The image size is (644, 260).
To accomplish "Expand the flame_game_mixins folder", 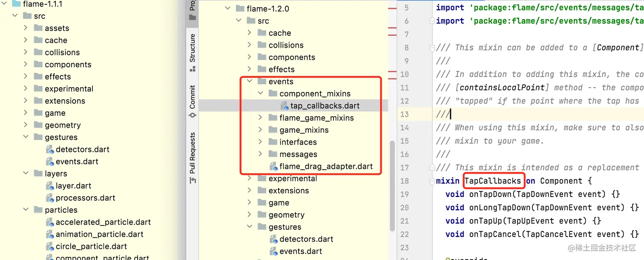I will click(x=260, y=118).
